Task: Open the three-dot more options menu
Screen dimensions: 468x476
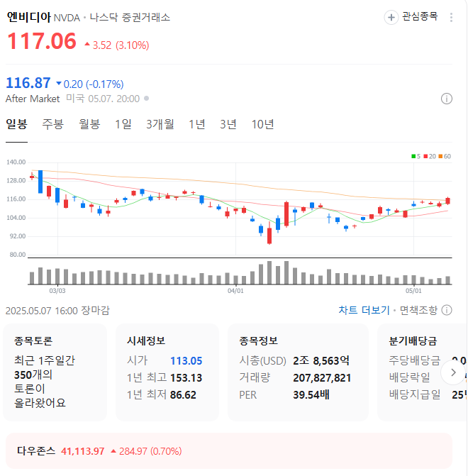Action: [x=451, y=17]
